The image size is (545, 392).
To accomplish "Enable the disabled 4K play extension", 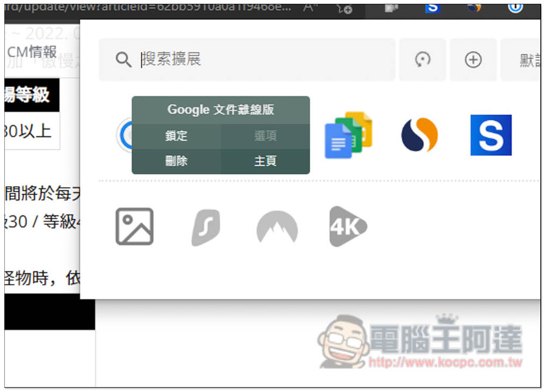I will pyautogui.click(x=348, y=226).
